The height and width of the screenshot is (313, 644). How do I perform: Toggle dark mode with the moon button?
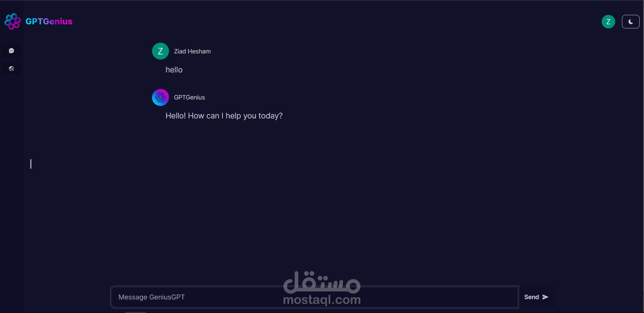click(x=630, y=22)
